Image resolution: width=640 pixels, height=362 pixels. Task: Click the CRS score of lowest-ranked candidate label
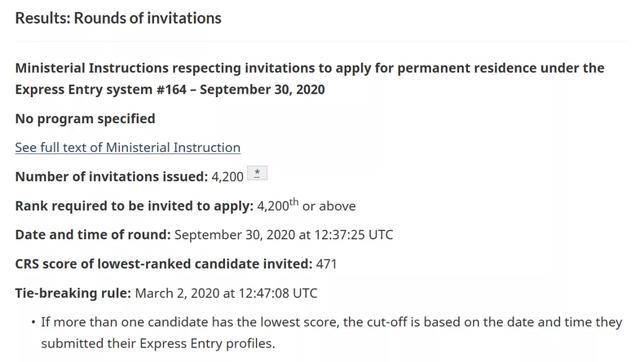click(164, 264)
